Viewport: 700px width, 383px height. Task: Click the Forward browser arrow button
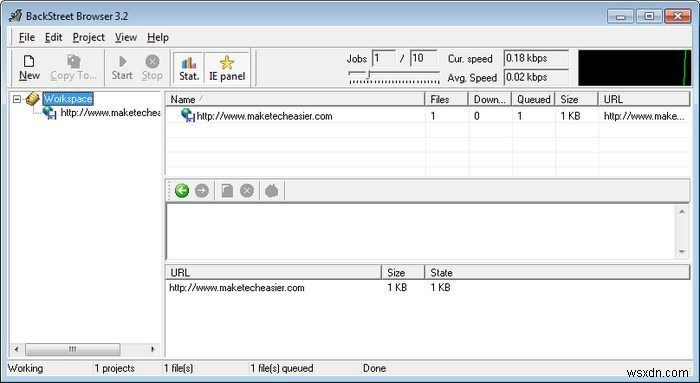[202, 191]
